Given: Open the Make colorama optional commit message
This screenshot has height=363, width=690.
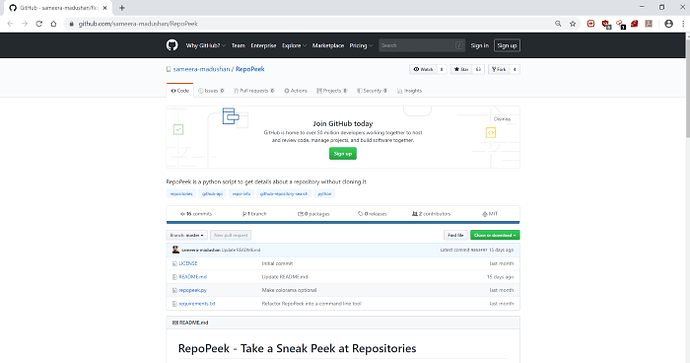Looking at the screenshot, I should pyautogui.click(x=289, y=290).
